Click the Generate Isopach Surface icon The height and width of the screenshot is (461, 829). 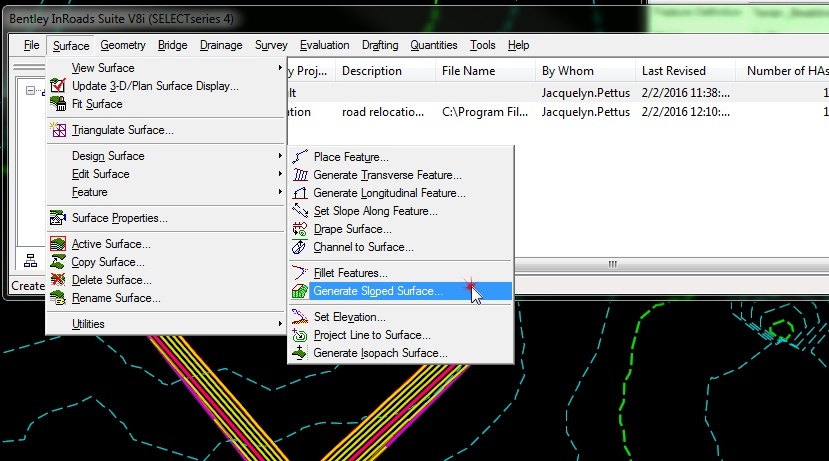[300, 353]
